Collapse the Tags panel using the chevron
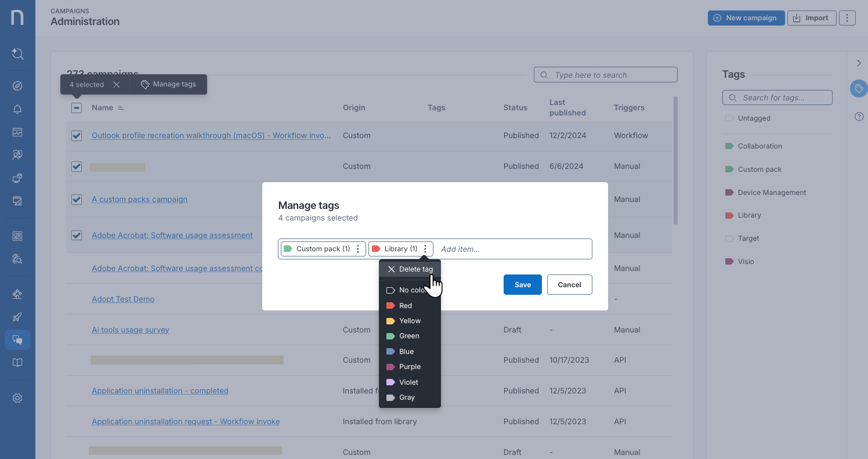Image resolution: width=868 pixels, height=459 pixels. pyautogui.click(x=859, y=63)
